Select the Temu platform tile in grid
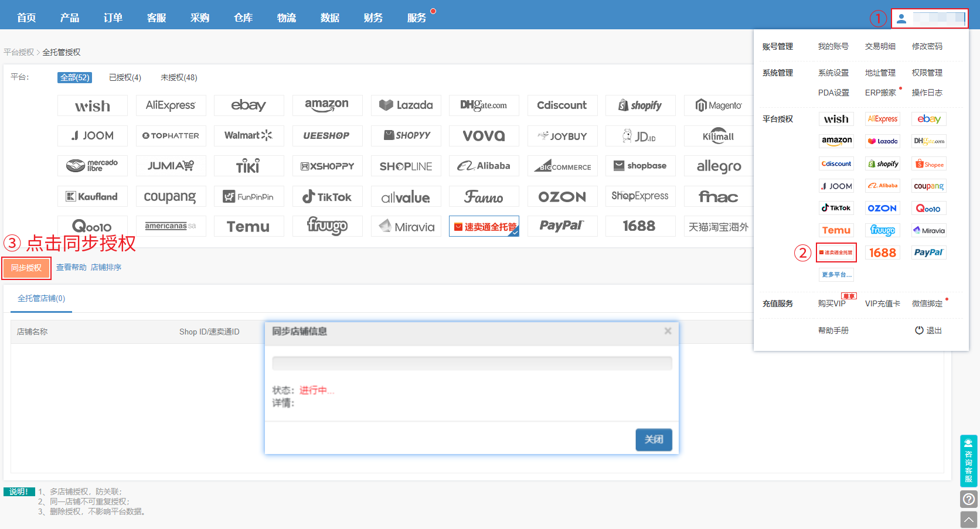 (x=249, y=226)
